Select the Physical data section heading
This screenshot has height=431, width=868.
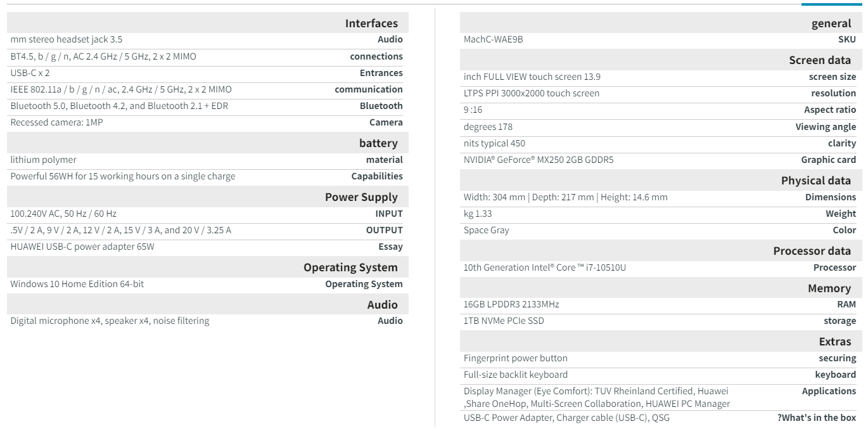coord(816,181)
